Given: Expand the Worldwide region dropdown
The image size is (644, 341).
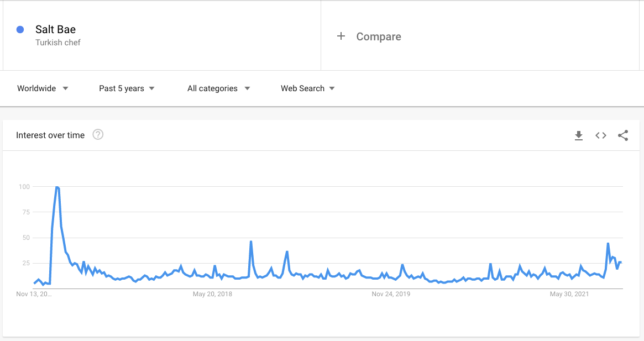Looking at the screenshot, I should tap(43, 88).
